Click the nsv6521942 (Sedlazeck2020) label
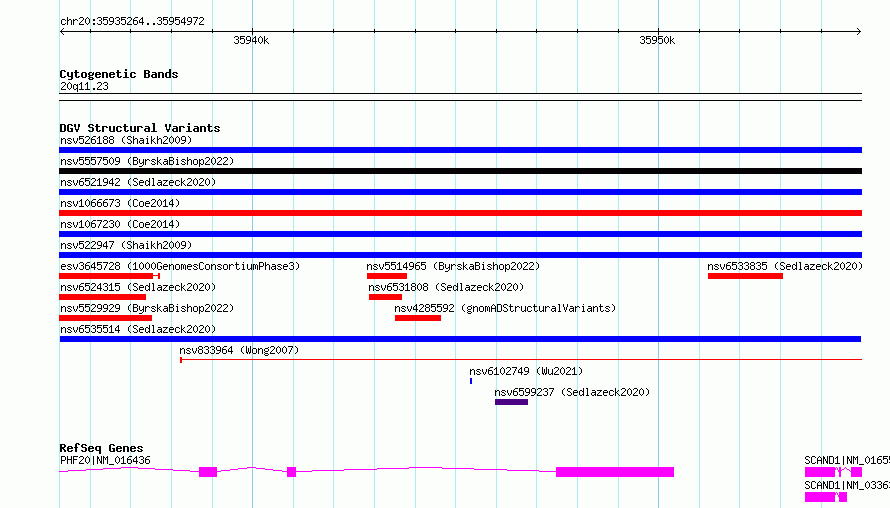 [138, 182]
